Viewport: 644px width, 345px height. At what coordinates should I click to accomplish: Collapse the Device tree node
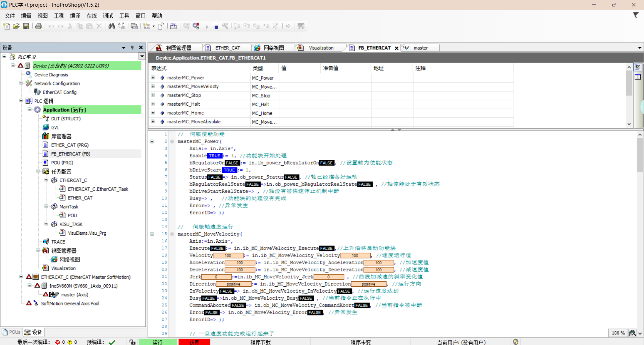click(13, 65)
